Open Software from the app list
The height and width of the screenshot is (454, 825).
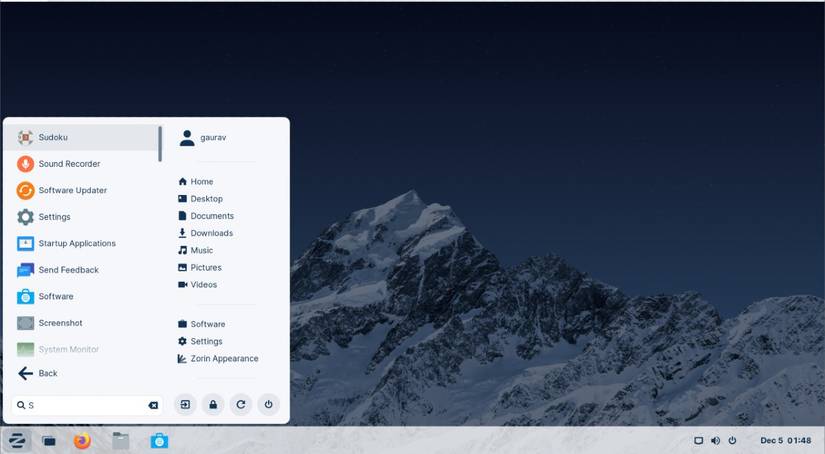(x=82, y=296)
